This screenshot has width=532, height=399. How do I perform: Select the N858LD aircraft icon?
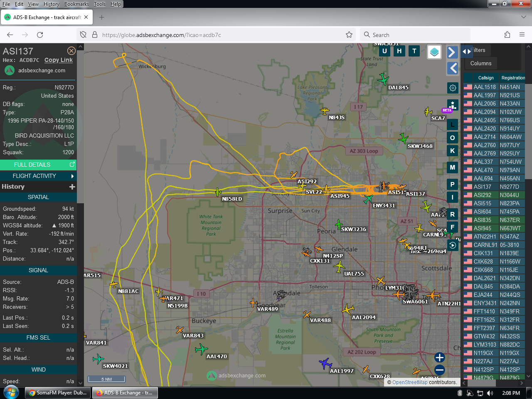coord(218,192)
